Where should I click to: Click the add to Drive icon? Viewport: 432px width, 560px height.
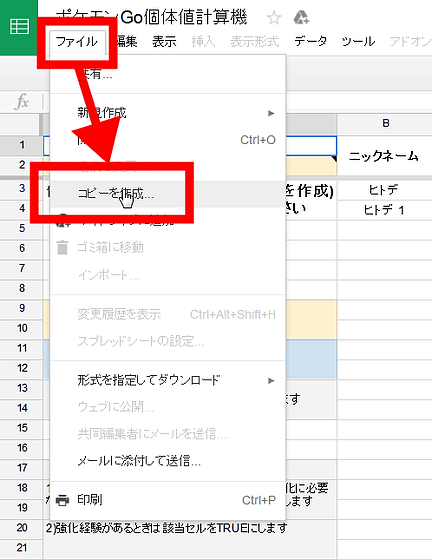point(301,18)
